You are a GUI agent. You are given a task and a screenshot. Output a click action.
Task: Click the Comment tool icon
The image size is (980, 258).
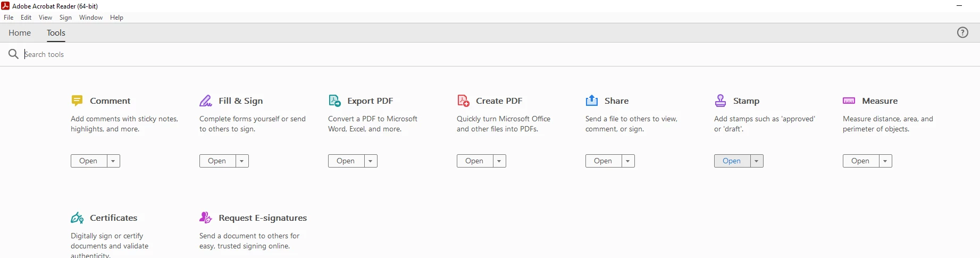77,101
